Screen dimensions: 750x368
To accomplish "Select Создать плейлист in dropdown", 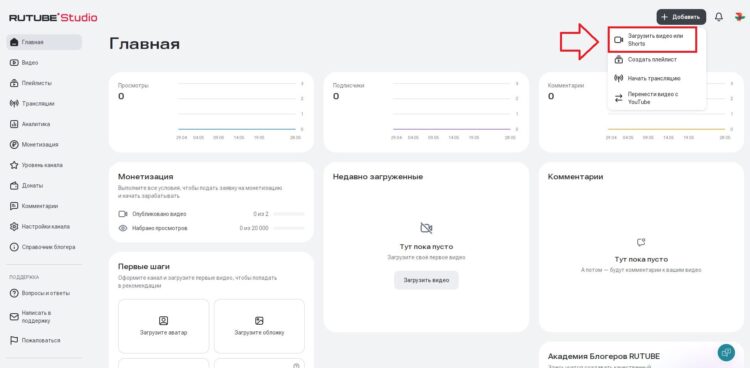I will (657, 60).
